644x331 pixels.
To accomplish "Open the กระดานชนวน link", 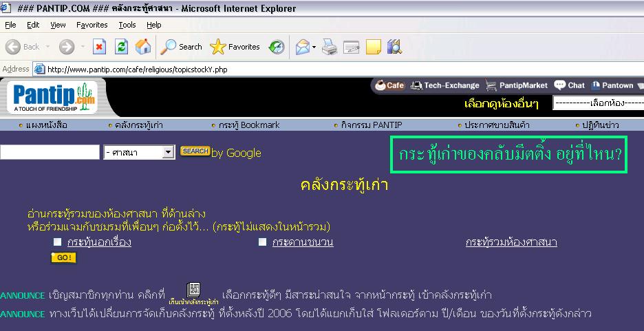I will (x=303, y=242).
